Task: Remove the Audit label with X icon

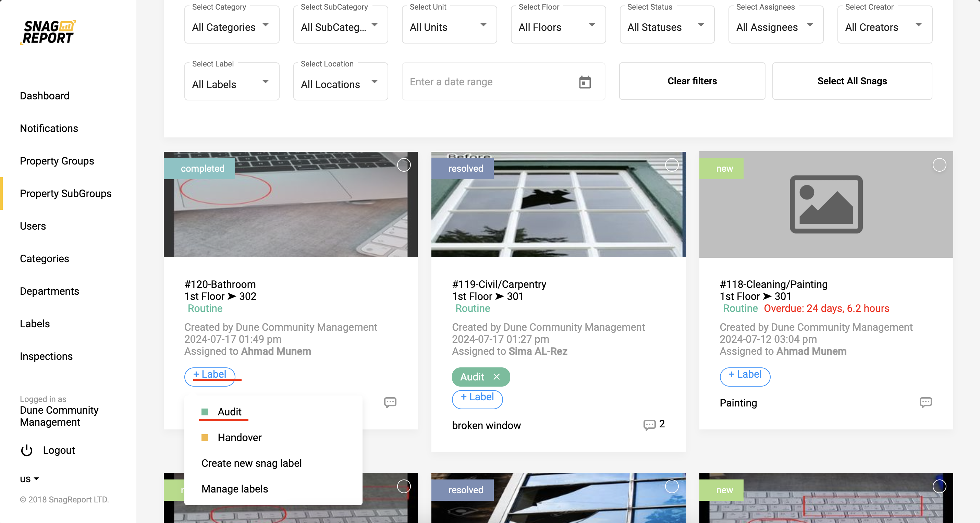Action: (497, 376)
